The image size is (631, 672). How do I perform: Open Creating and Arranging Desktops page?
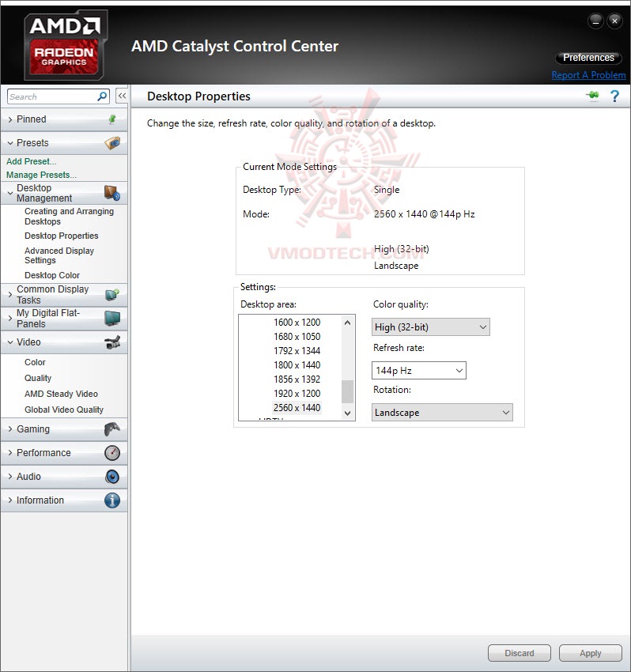click(x=69, y=217)
